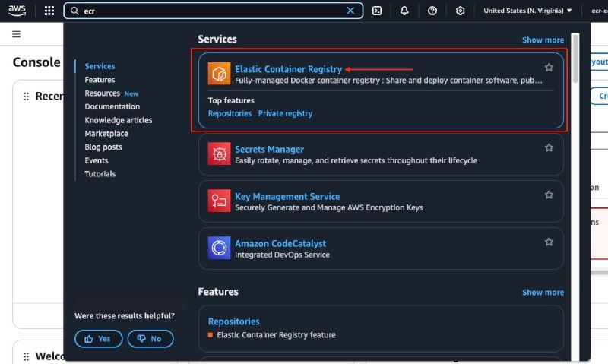This screenshot has height=364, width=608.
Task: Open the help question mark icon
Action: point(432,11)
